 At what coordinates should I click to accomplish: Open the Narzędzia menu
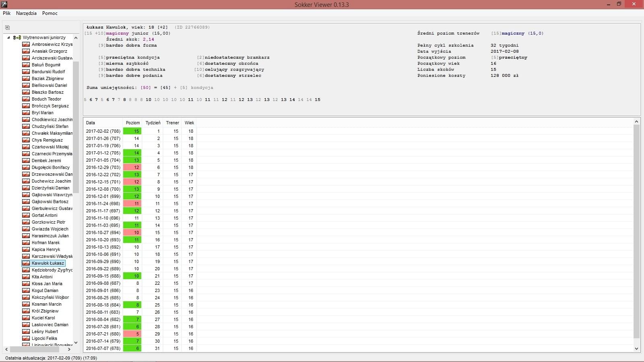(x=26, y=13)
